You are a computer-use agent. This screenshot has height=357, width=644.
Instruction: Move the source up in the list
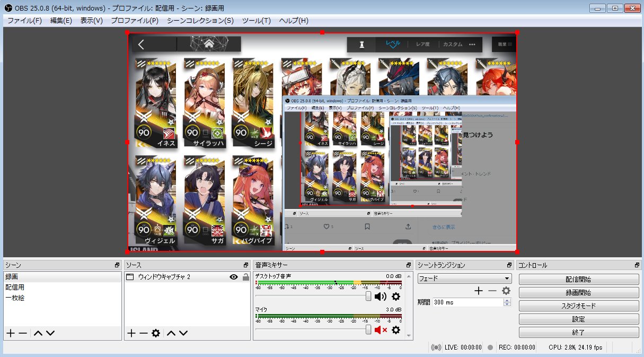tap(171, 333)
